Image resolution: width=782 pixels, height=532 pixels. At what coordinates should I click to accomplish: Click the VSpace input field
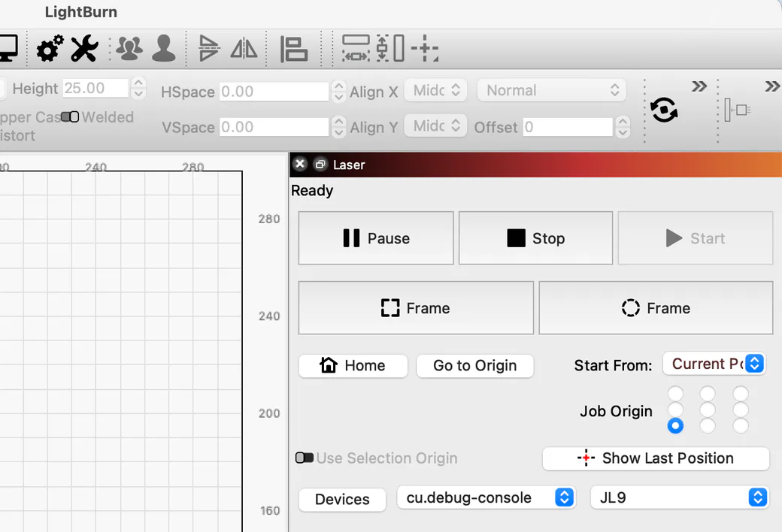(274, 127)
